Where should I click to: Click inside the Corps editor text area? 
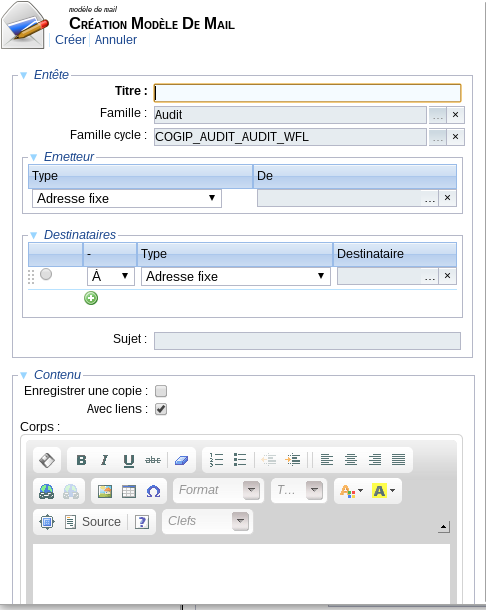241,574
